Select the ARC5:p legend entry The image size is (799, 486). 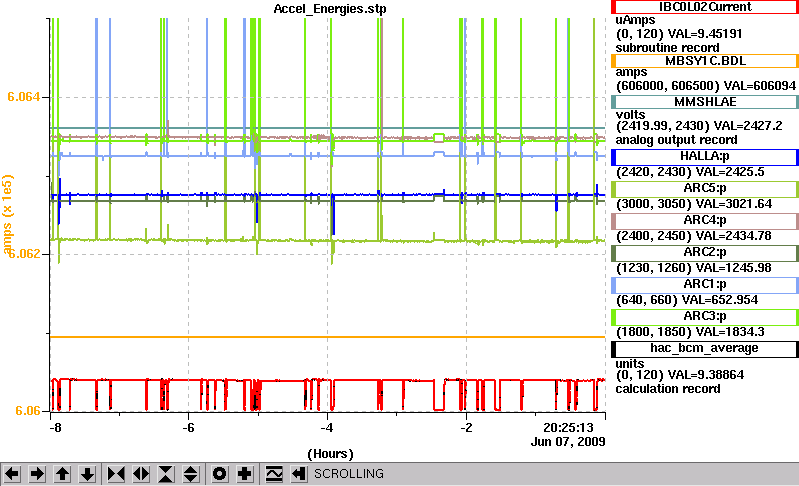(705, 189)
